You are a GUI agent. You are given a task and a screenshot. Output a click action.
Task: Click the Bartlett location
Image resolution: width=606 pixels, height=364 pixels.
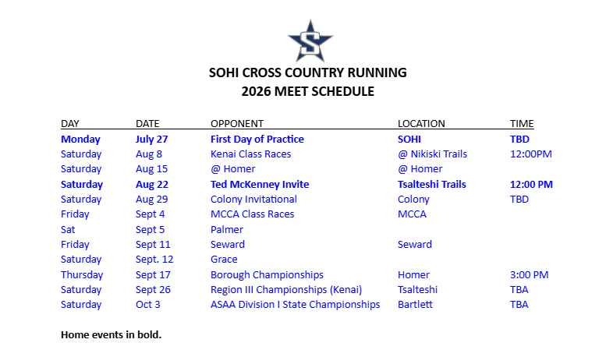click(x=413, y=304)
